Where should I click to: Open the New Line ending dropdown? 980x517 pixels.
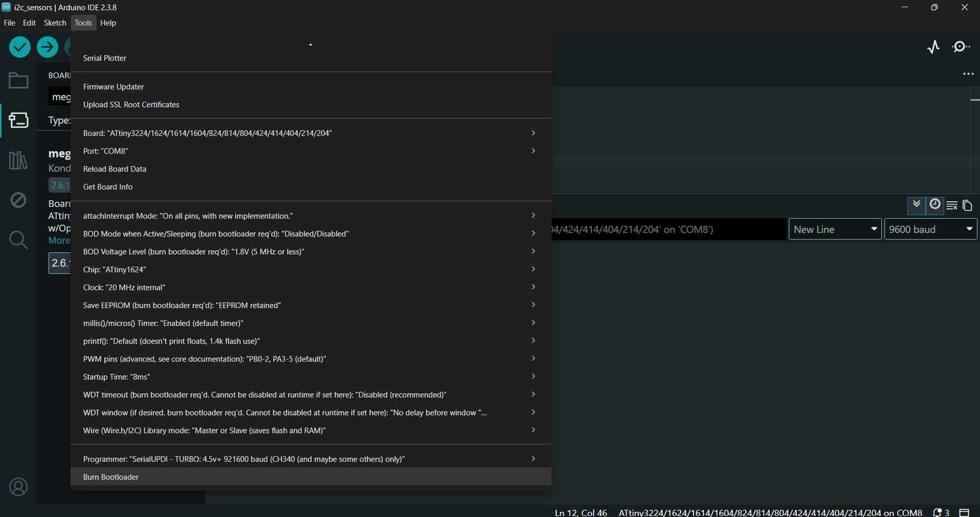(x=835, y=229)
